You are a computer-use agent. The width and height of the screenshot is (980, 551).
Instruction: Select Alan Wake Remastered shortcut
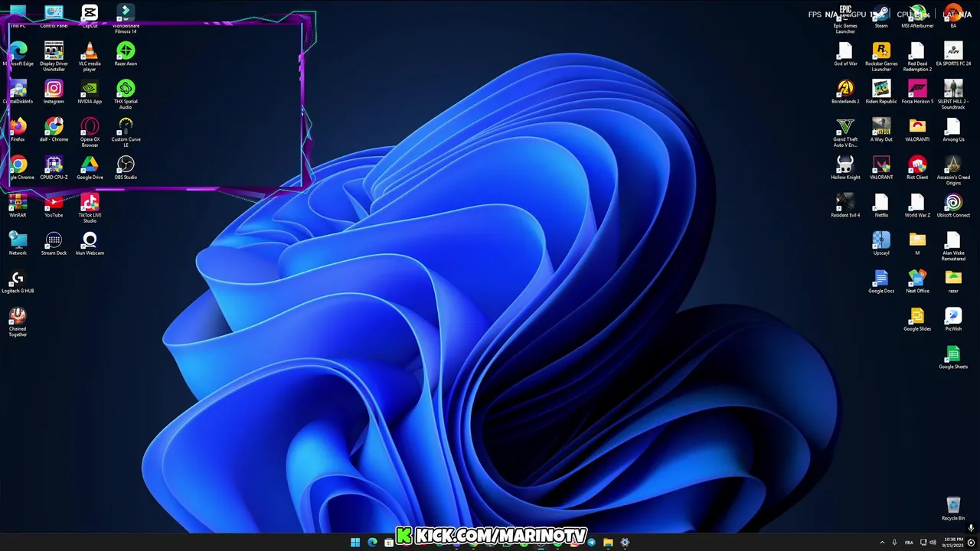coord(953,246)
